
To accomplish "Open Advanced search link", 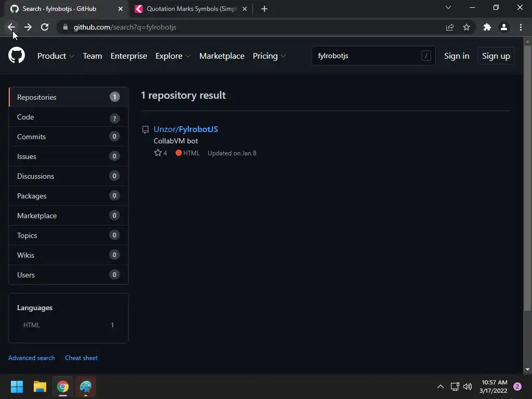I will pyautogui.click(x=32, y=358).
